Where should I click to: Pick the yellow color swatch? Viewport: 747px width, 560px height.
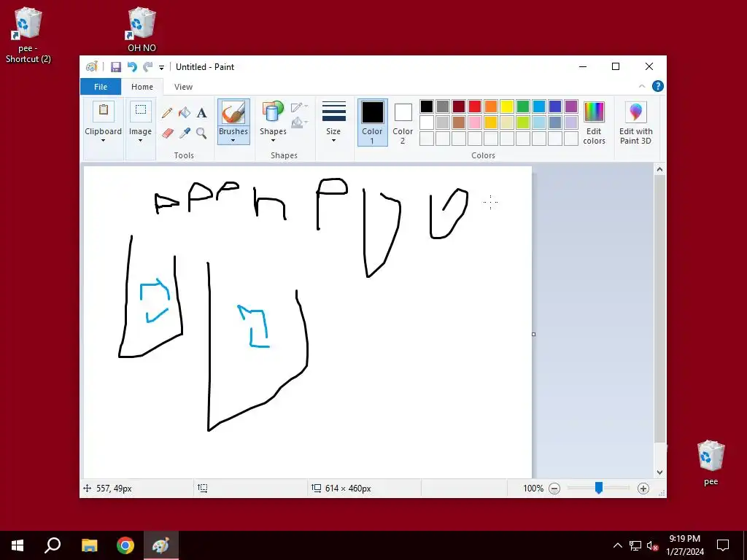(507, 106)
